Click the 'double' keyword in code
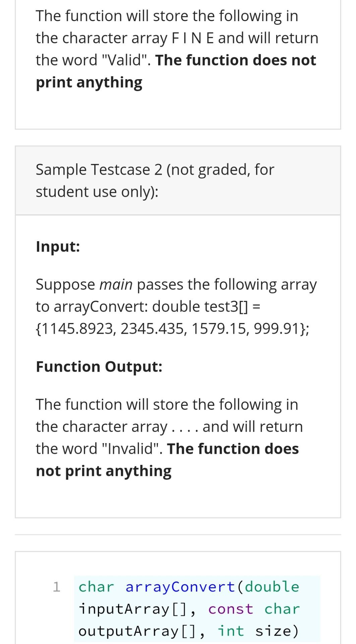Image resolution: width=356 pixels, height=644 pixels. tap(272, 587)
